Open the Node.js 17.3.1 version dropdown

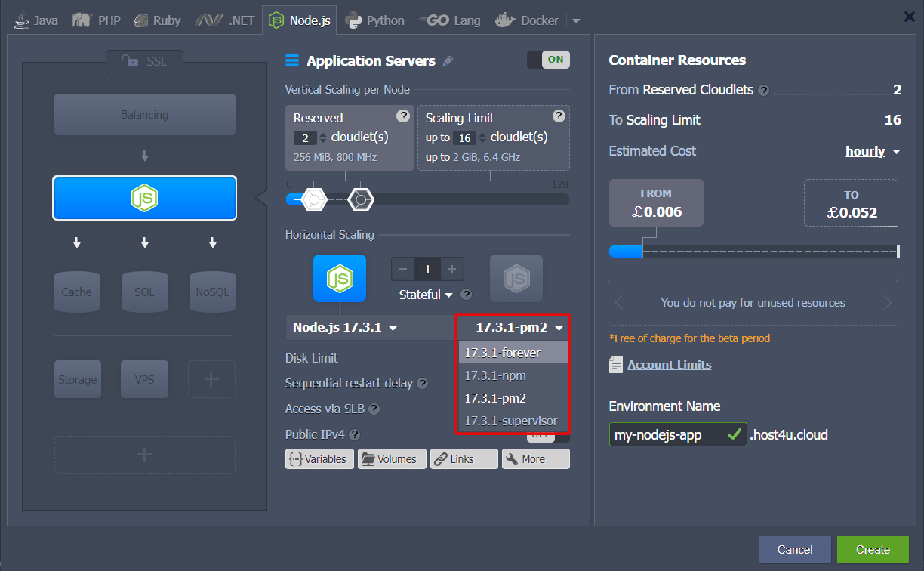click(342, 327)
